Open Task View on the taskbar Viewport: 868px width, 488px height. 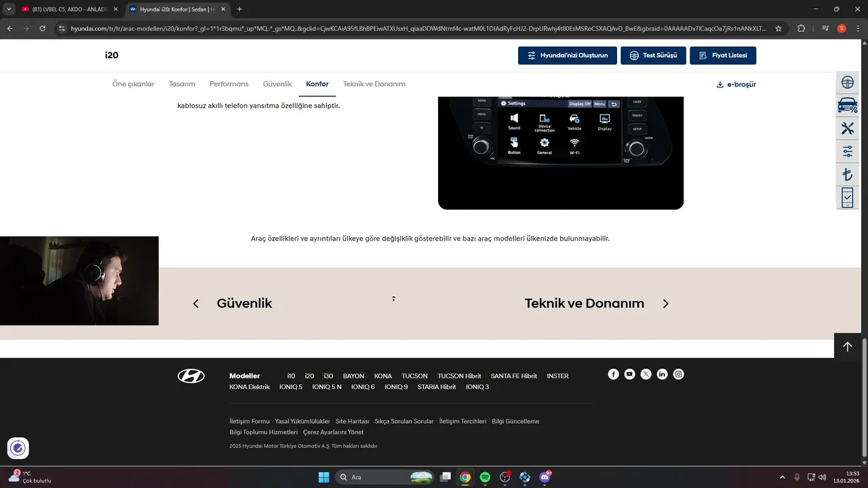pyautogui.click(x=446, y=477)
